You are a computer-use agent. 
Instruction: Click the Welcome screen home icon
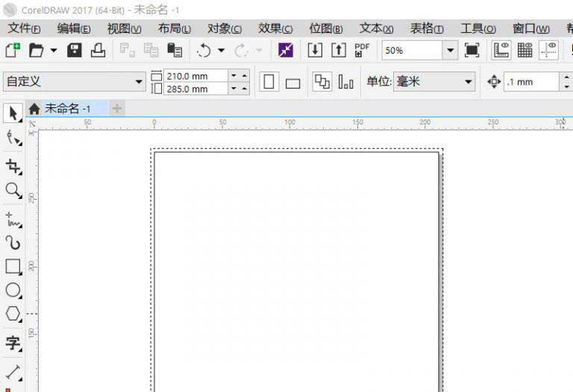34,108
